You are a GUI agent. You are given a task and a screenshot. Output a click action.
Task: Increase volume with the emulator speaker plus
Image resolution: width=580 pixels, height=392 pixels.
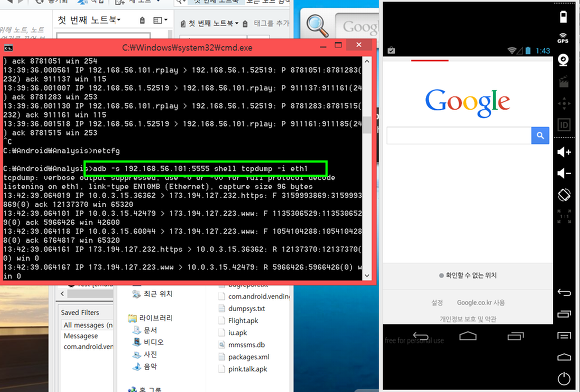point(564,152)
